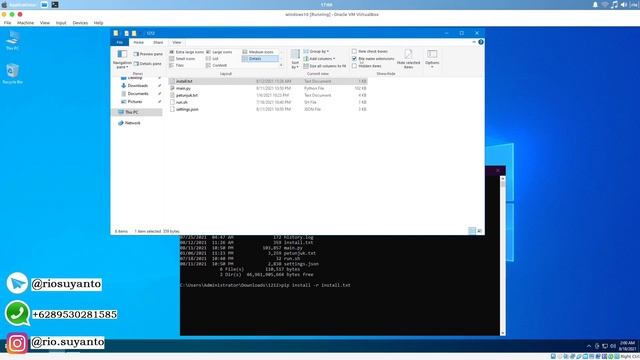
Task: Click the host notification bell icon
Action: click(595, 4)
